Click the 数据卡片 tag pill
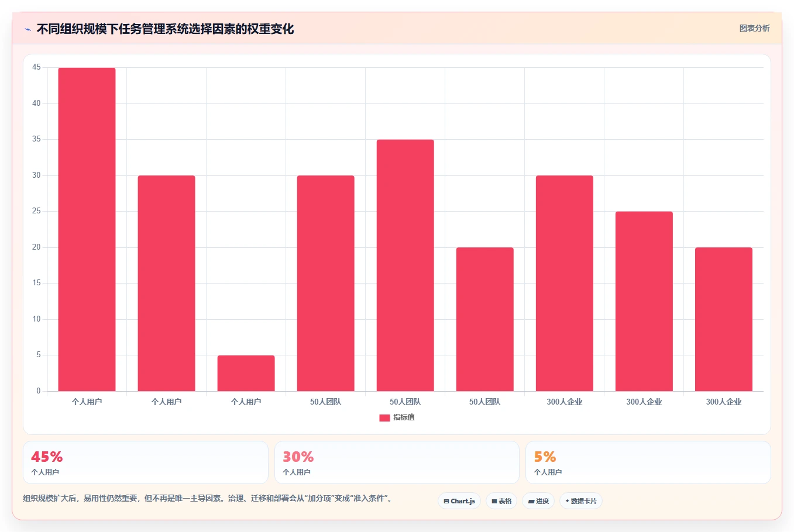The image size is (794, 532). pos(581,501)
